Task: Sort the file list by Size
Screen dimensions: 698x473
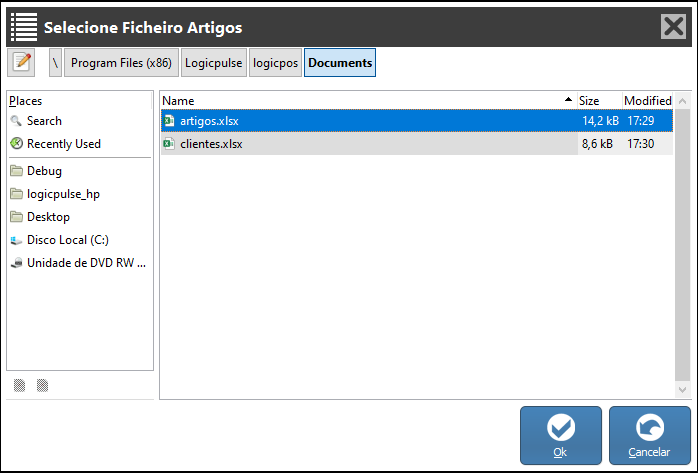Action: pyautogui.click(x=598, y=101)
